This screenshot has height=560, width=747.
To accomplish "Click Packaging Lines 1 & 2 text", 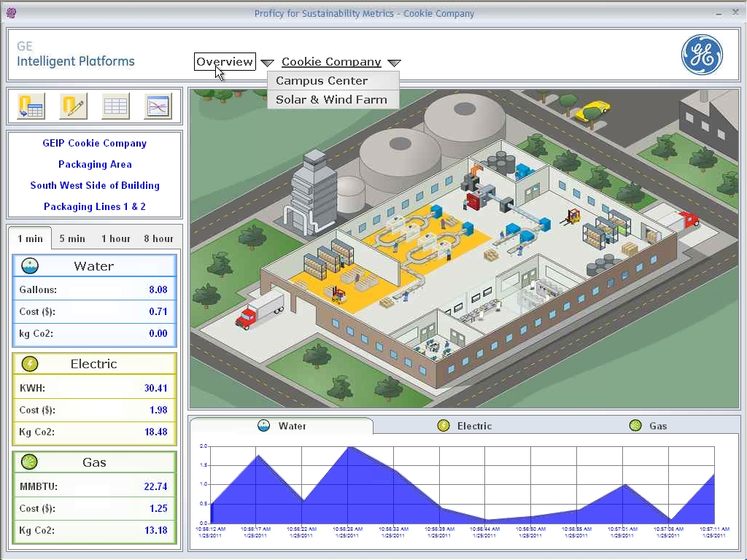I will (95, 206).
